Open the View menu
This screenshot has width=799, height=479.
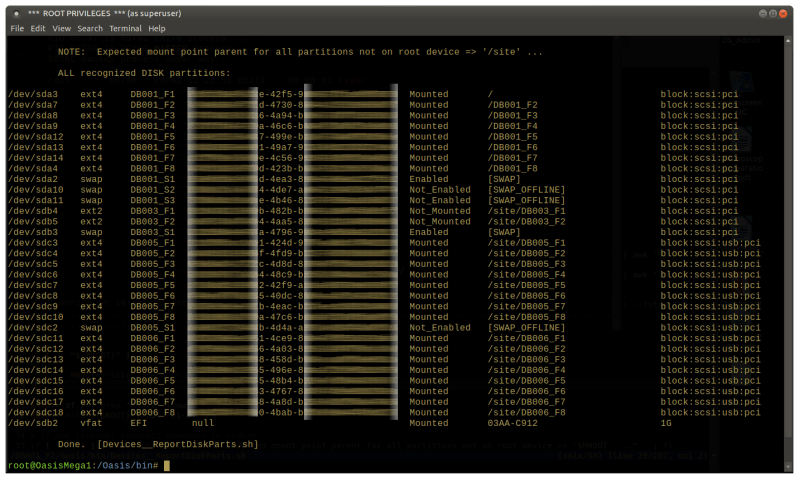[62, 29]
